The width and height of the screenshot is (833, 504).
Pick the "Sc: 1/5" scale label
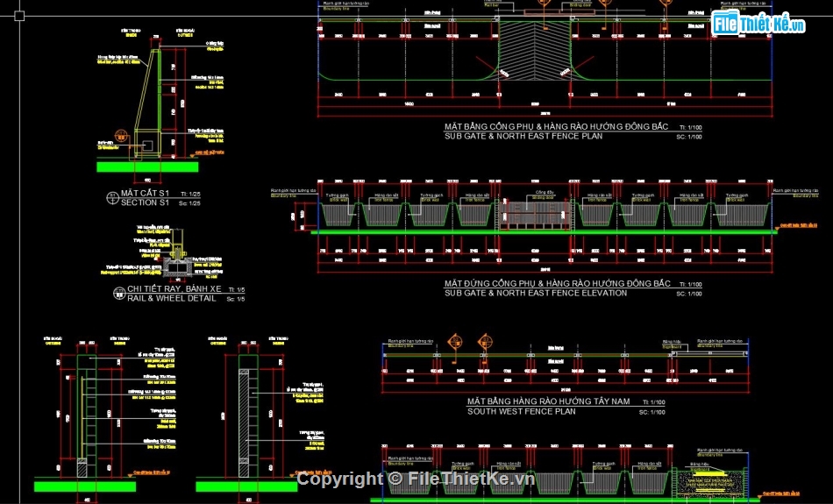point(236,299)
